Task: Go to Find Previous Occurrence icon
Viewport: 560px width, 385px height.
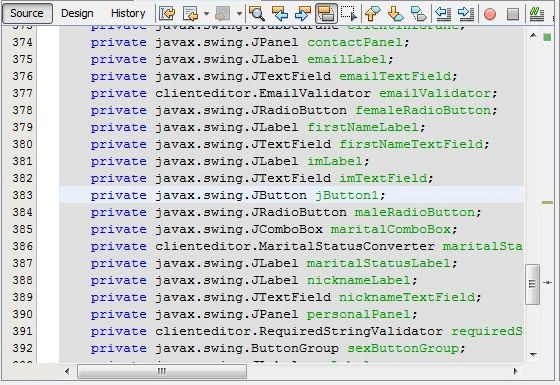Action: pyautogui.click(x=280, y=14)
